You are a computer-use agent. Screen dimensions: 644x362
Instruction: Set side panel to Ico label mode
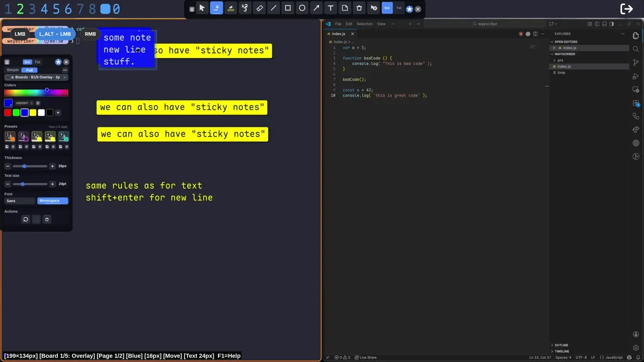click(27, 62)
